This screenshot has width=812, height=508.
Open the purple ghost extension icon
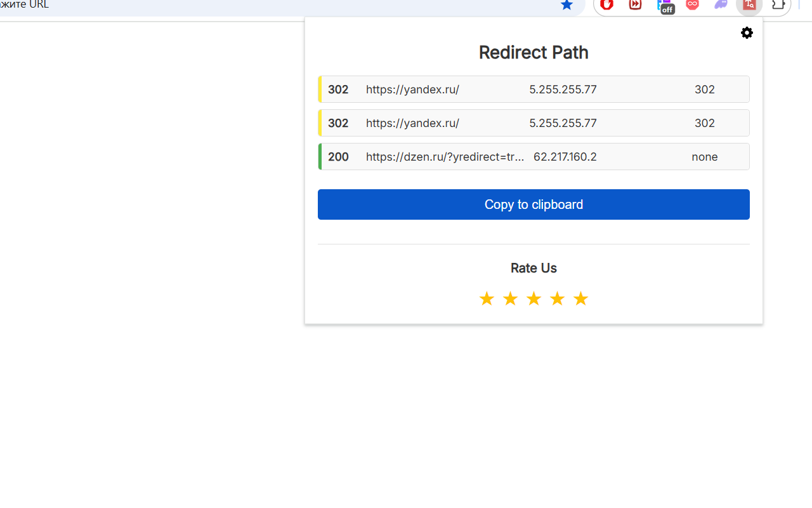coord(721,4)
